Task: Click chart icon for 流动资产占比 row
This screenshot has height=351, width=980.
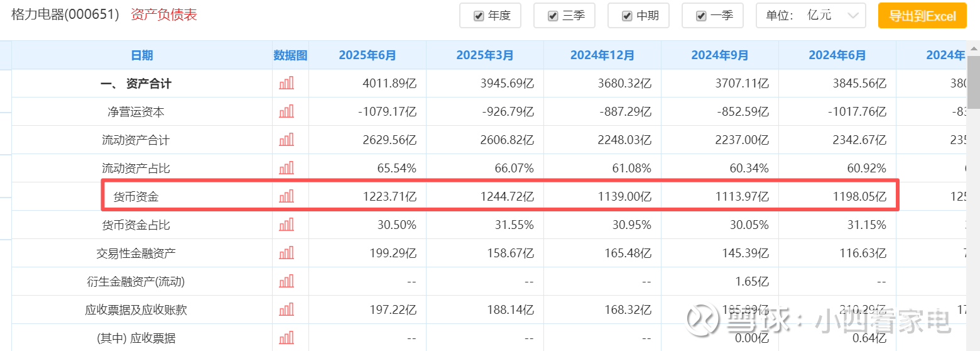Action: [286, 168]
